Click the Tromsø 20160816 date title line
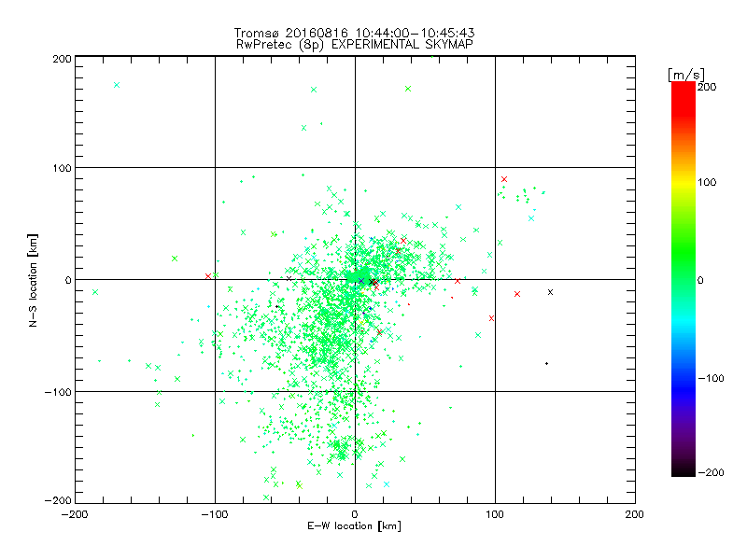The height and width of the screenshot is (560, 747). [x=355, y=33]
